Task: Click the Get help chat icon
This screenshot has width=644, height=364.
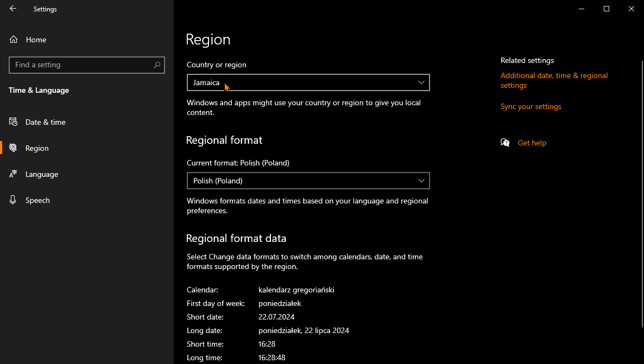Action: pos(505,143)
